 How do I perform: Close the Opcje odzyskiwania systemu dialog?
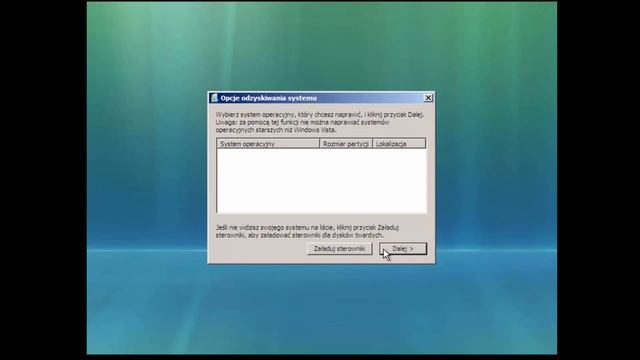click(x=428, y=98)
